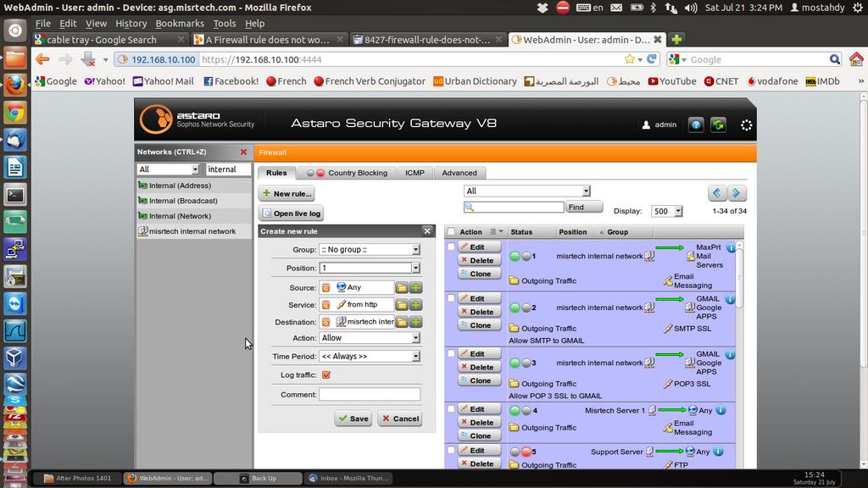This screenshot has height=488, width=868.
Task: Open the Bluetooth indicator in top panel
Action: [x=654, y=8]
